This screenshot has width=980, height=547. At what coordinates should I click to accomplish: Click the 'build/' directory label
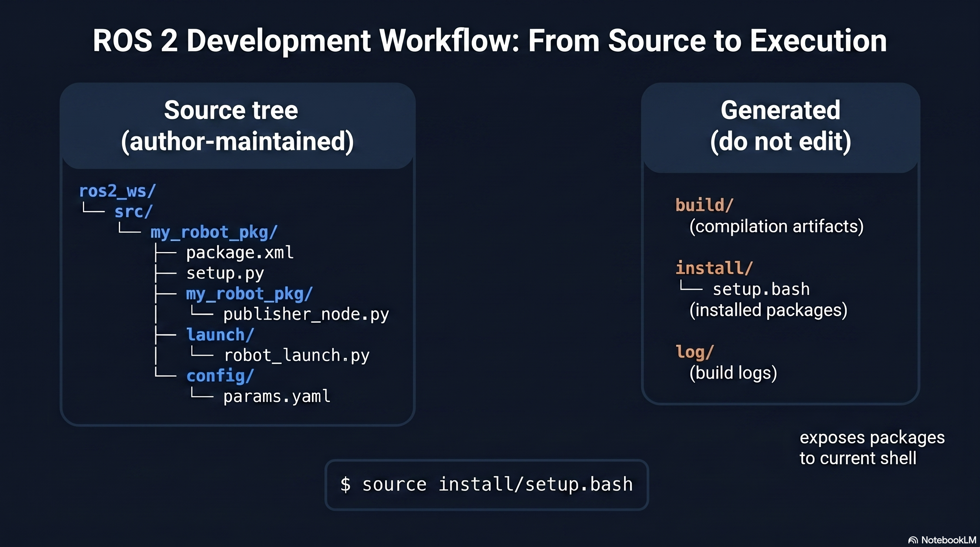coord(704,205)
